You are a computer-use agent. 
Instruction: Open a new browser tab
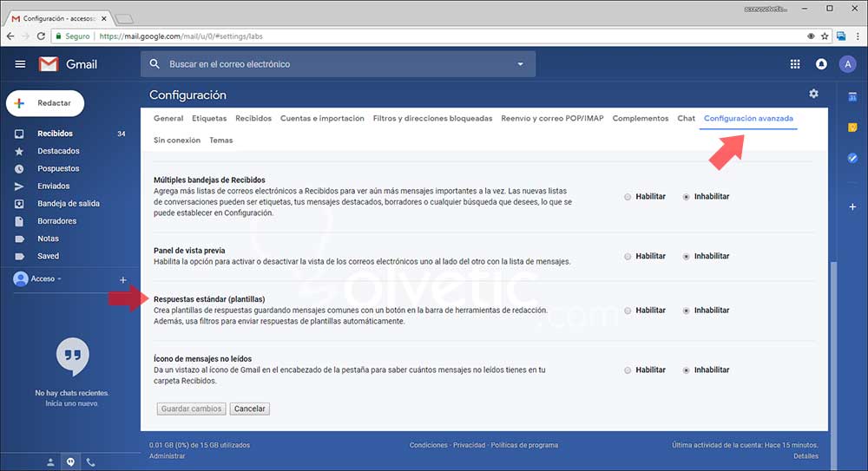pos(124,19)
